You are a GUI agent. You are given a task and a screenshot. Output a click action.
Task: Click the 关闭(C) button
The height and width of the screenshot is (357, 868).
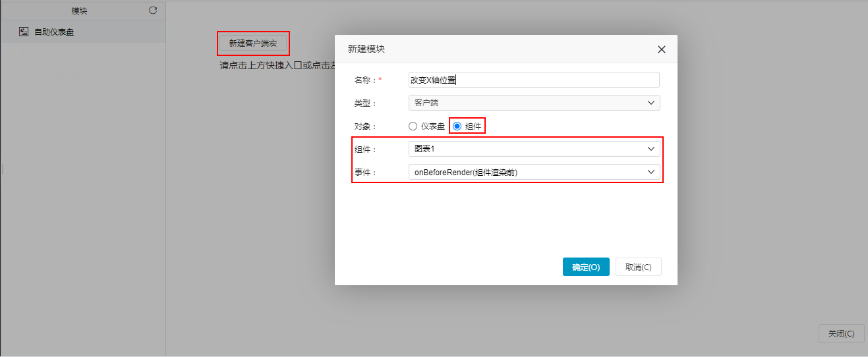click(841, 333)
